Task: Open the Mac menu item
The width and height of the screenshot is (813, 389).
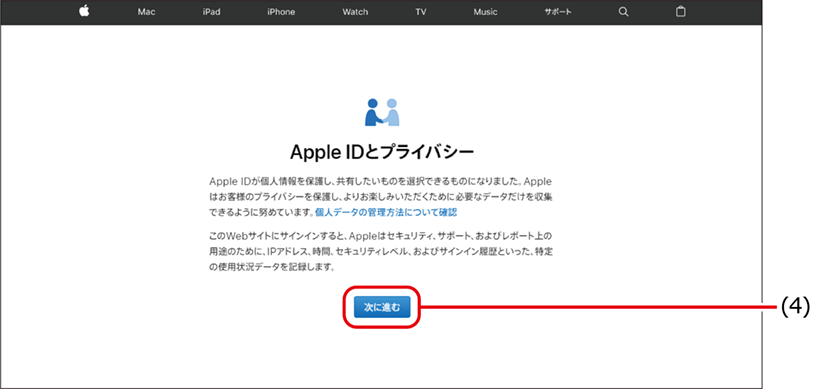Action: click(x=146, y=12)
